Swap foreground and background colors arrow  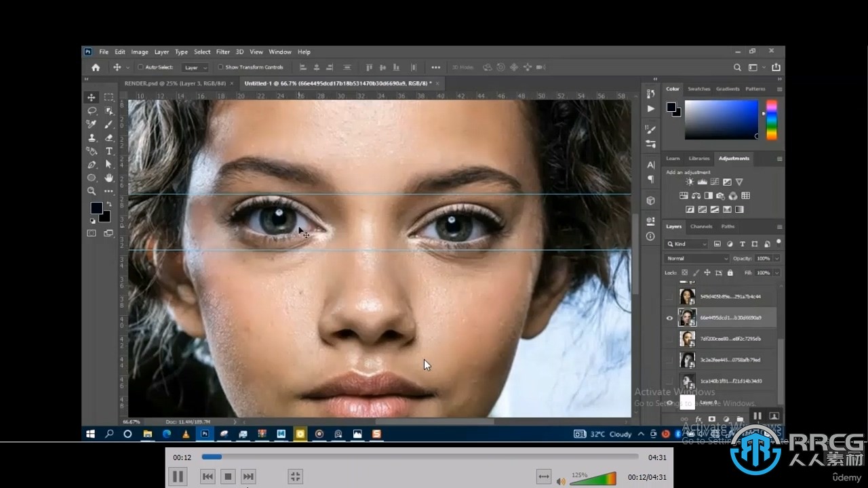point(108,205)
